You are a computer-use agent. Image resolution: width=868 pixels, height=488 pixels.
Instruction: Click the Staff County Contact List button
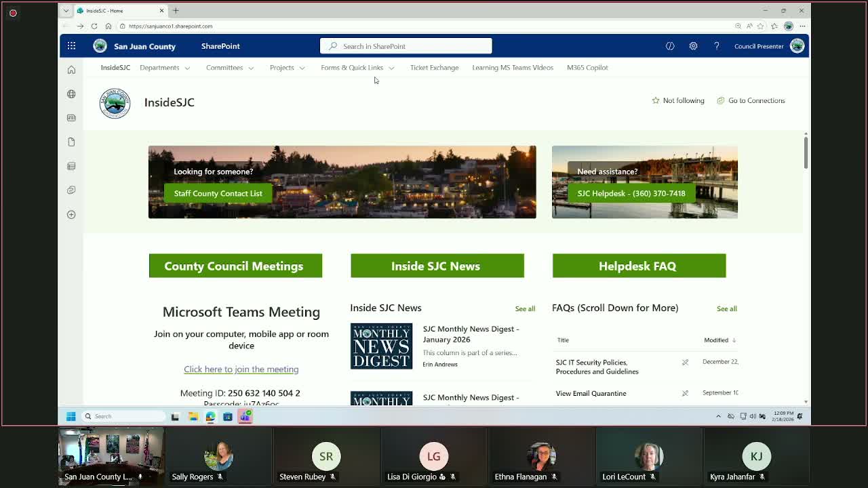coord(218,193)
